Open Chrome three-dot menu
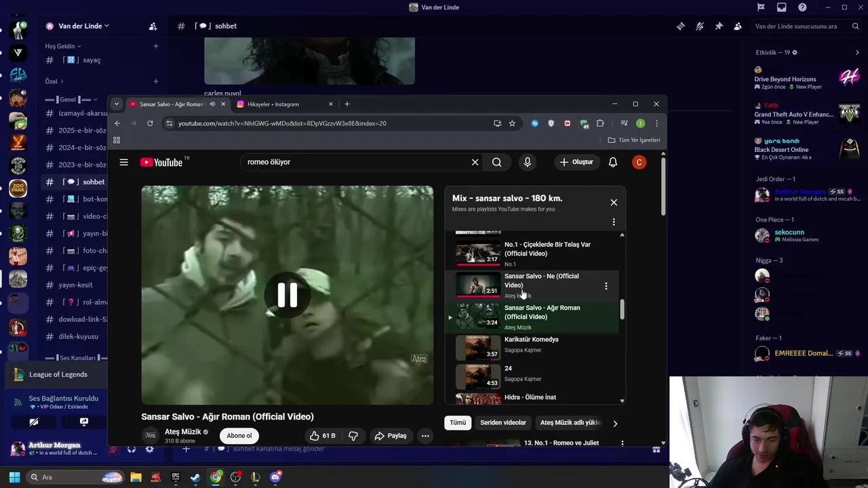This screenshot has height=488, width=868. (x=656, y=123)
